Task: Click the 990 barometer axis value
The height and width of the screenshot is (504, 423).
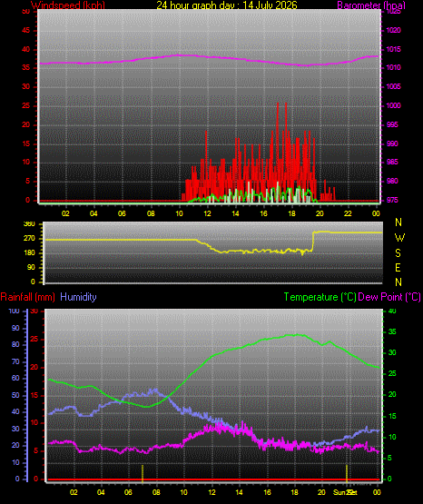Action: (392, 143)
